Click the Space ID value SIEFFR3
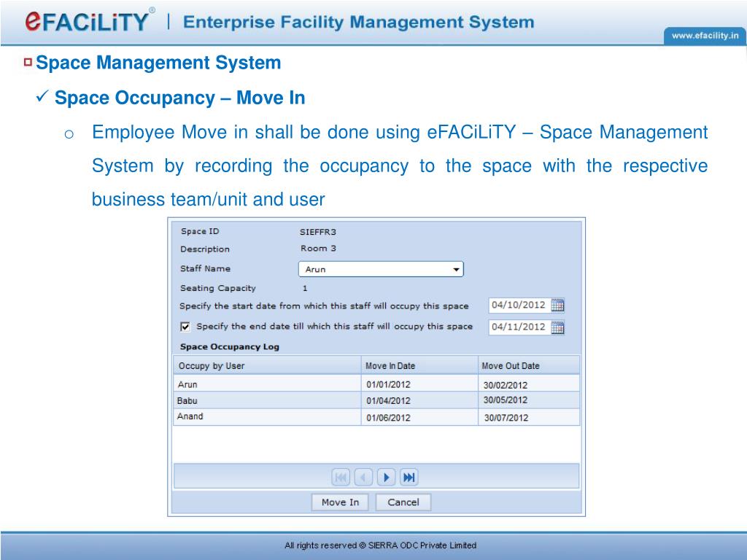The height and width of the screenshot is (560, 747). pyautogui.click(x=318, y=232)
